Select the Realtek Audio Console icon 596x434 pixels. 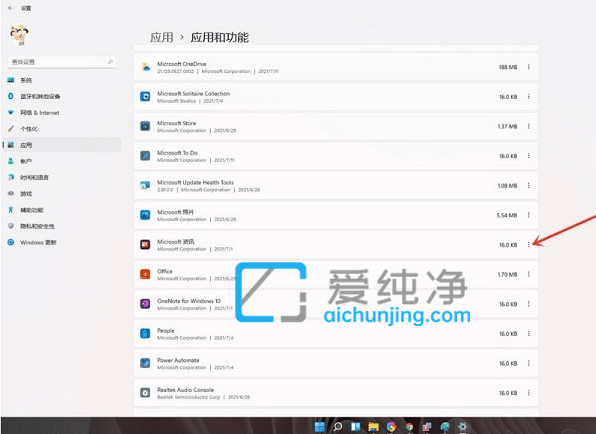coord(145,393)
